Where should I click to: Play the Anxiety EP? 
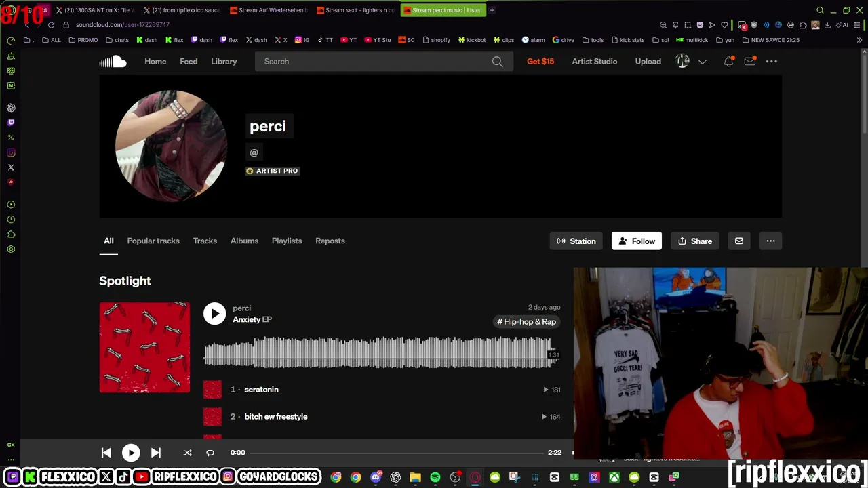coord(214,313)
